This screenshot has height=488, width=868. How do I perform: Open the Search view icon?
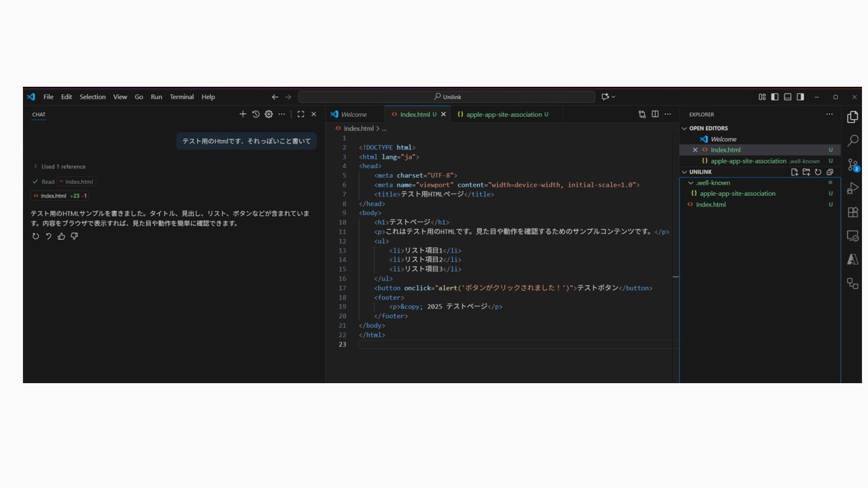click(852, 140)
